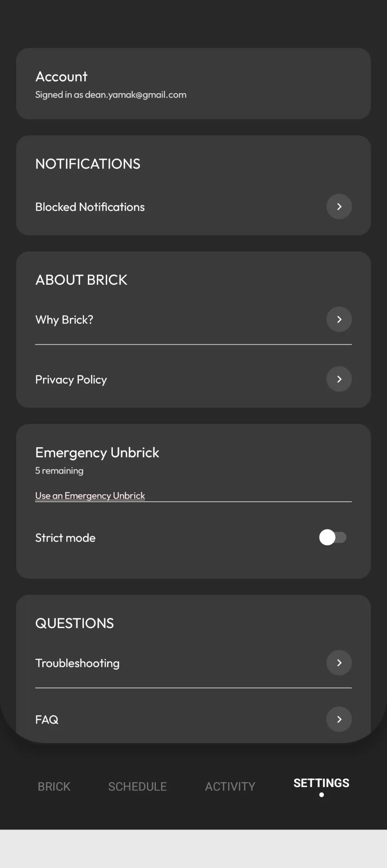Tap the signed-in email address text
This screenshot has width=387, height=868.
click(x=135, y=95)
